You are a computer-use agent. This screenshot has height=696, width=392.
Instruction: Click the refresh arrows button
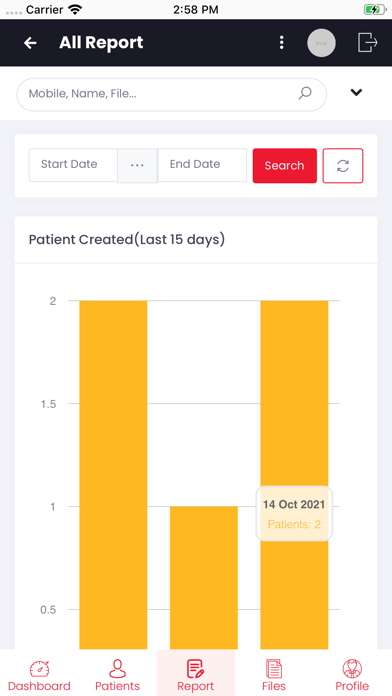point(343,166)
